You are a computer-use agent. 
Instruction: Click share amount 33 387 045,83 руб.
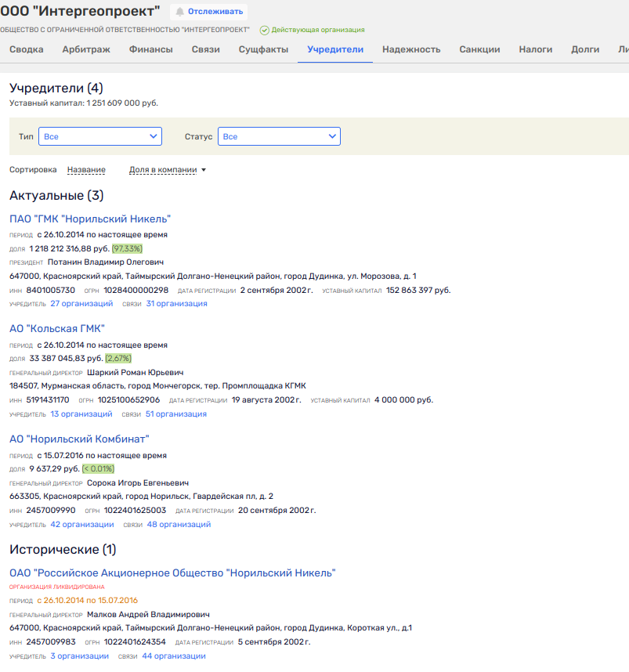click(x=67, y=358)
